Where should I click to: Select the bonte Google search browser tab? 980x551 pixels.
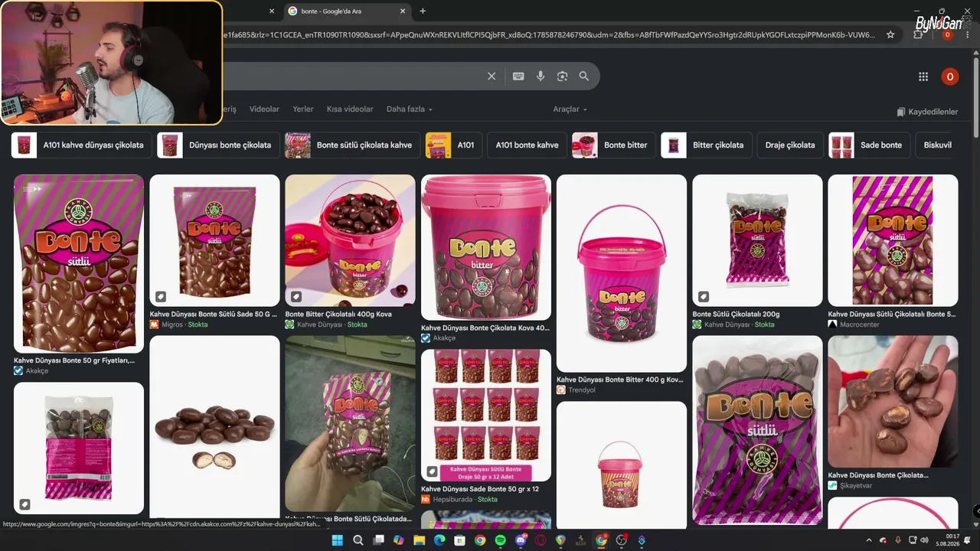coord(347,11)
